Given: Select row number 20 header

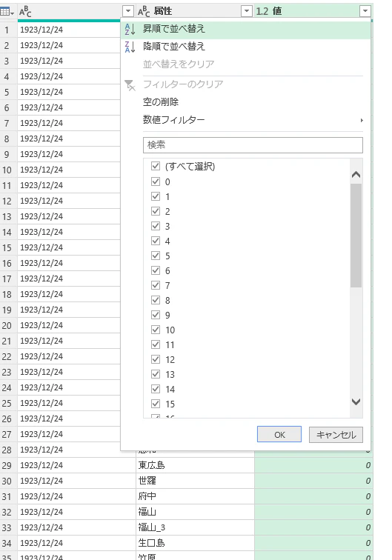Looking at the screenshot, I should pyautogui.click(x=8, y=325).
